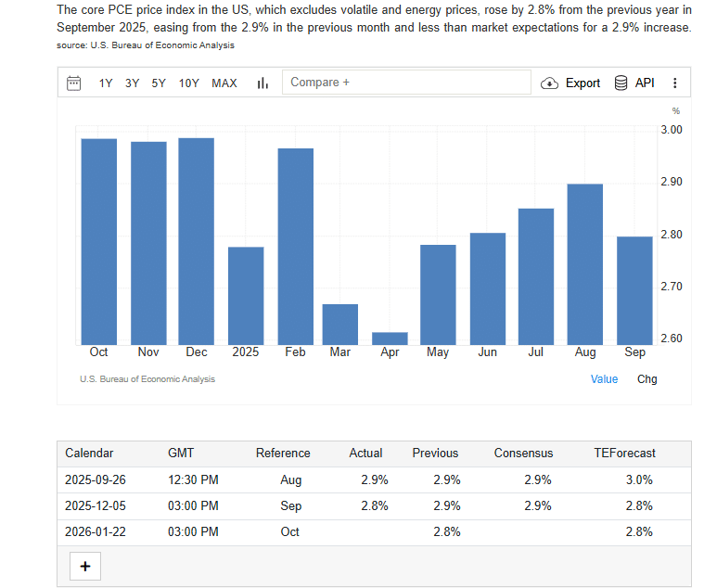Viewport: 704px width, 588px height.
Task: Toggle chart to Value view
Action: [x=604, y=378]
